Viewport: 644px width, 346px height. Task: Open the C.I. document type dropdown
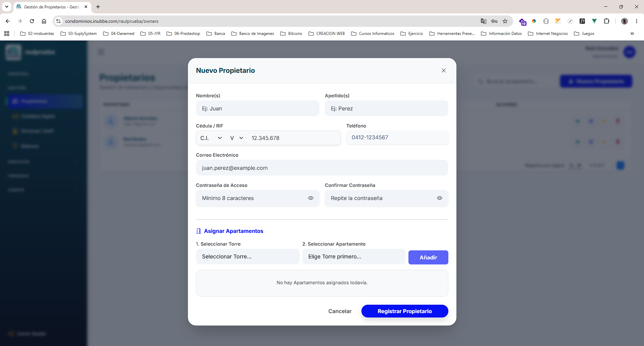pyautogui.click(x=211, y=138)
